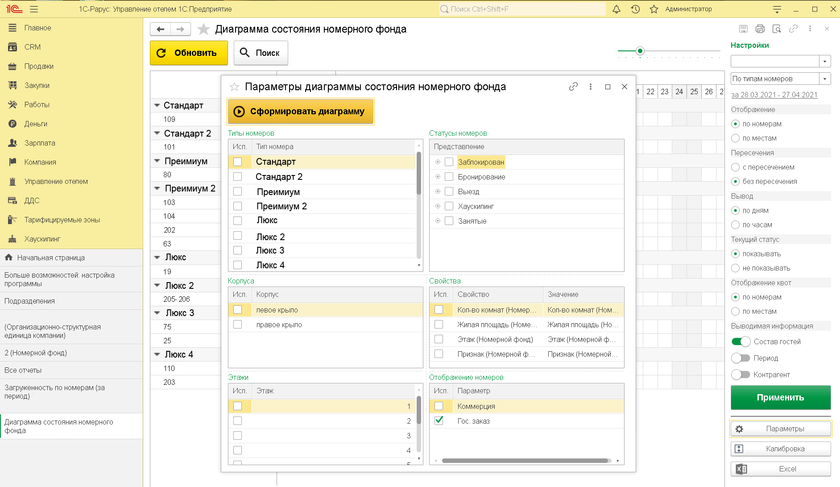Navigate back with left arrow
The height and width of the screenshot is (487, 840).
(160, 29)
